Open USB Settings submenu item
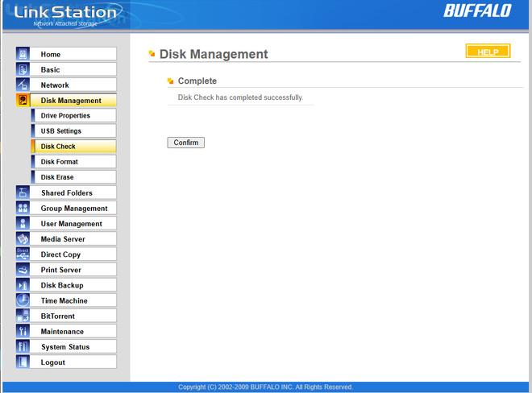This screenshot has width=532, height=393. [73, 130]
